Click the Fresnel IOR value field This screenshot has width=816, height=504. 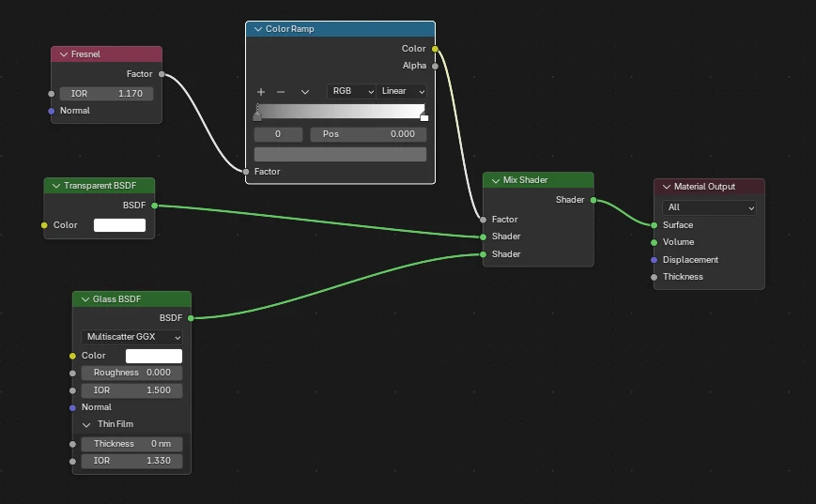pyautogui.click(x=106, y=94)
